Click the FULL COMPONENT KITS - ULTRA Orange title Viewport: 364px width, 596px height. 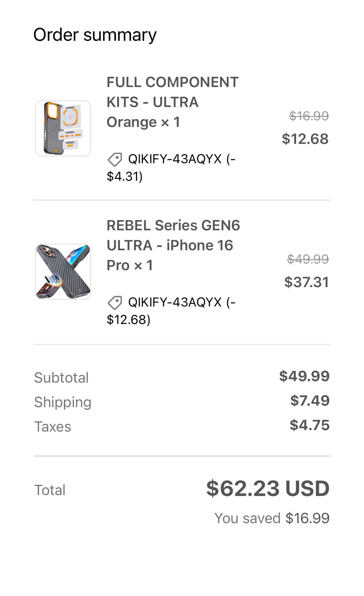[172, 102]
